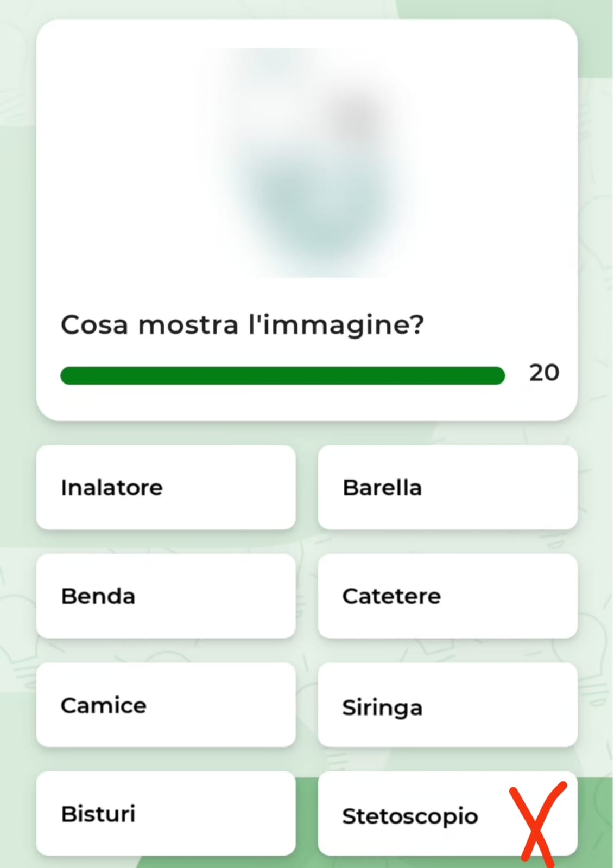Select the Catetere answer
This screenshot has height=868, width=614.
(x=447, y=596)
